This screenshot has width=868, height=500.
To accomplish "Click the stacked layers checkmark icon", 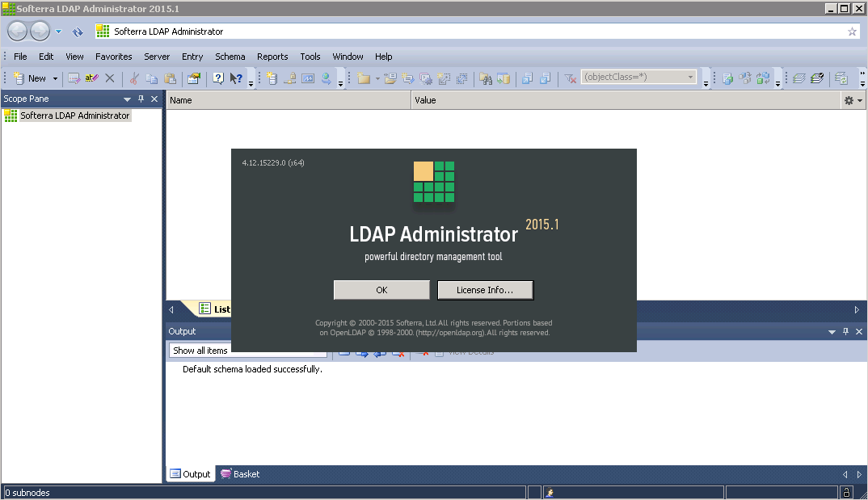I will click(x=816, y=78).
